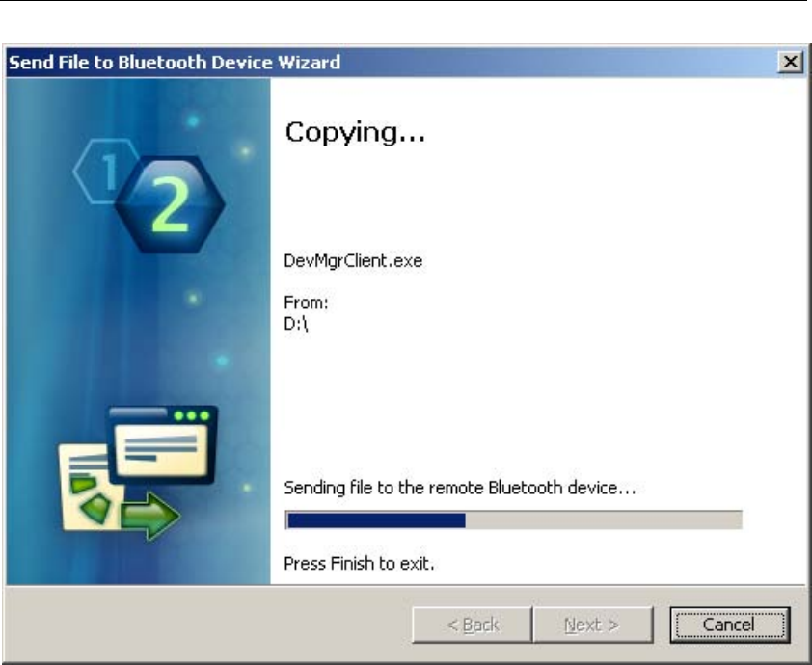Screen dimensions: 812x665
Task: Close the Send File wizard window
Action: point(790,62)
